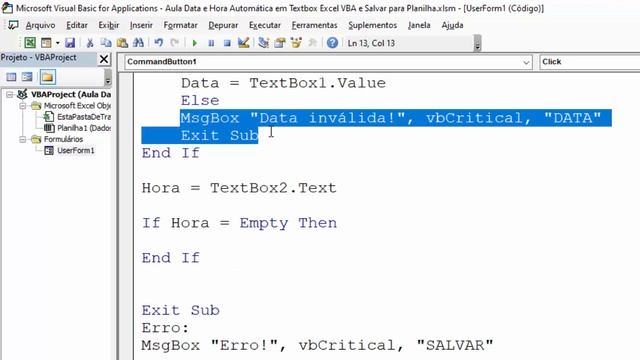Screen dimensions: 640x360
Task: Open the Arquivo menu
Action: pyautogui.click(x=40, y=25)
